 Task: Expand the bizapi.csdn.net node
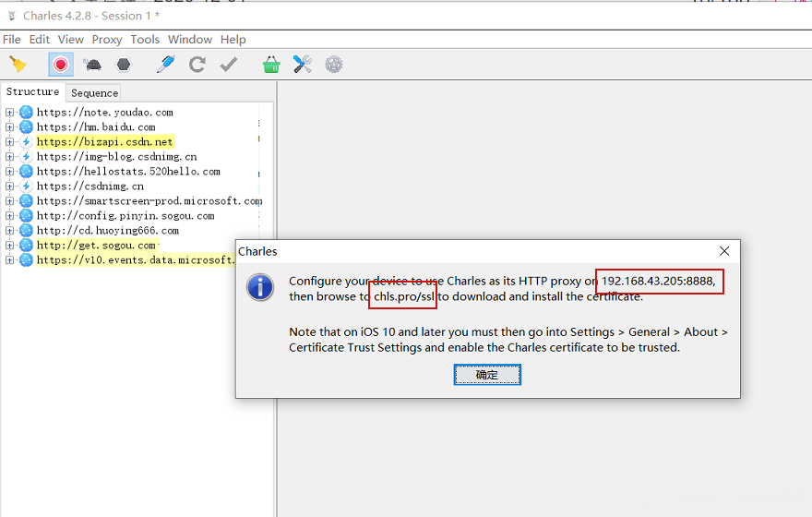(x=9, y=141)
